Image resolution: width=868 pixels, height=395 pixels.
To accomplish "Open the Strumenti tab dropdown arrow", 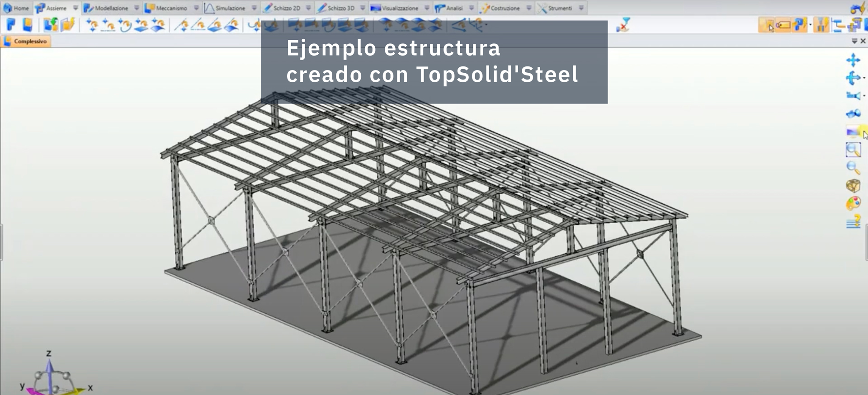I will pos(581,8).
